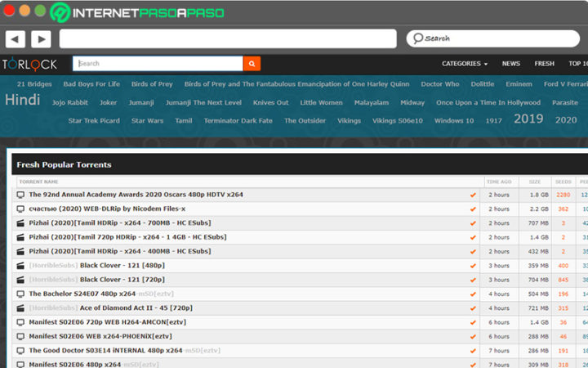
Task: Sort the list by the Seeds column header
Action: click(x=563, y=181)
